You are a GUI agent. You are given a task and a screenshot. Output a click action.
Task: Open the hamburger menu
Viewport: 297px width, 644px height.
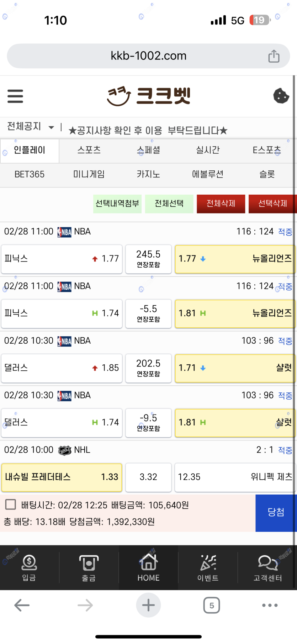click(15, 96)
